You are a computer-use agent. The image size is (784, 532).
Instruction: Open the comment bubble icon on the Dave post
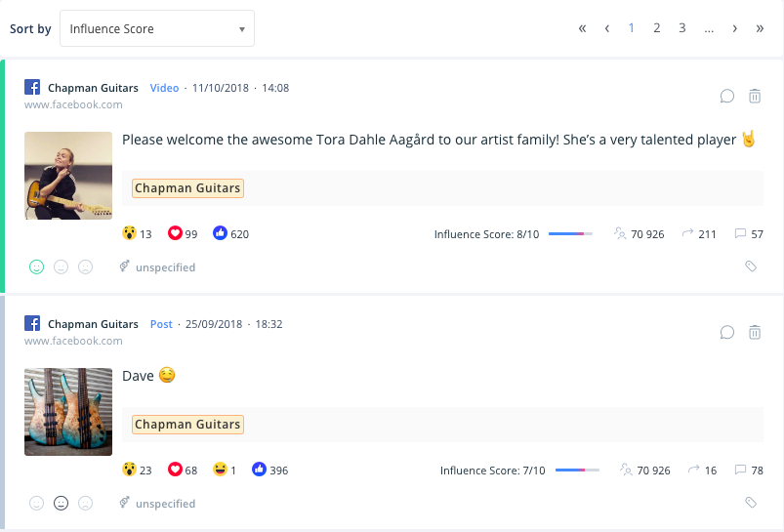point(726,332)
